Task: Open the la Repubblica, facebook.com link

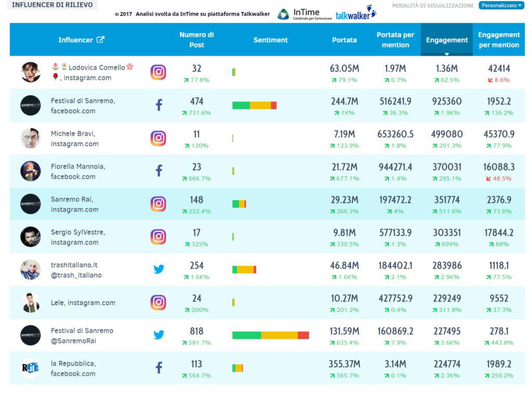Action: click(73, 368)
